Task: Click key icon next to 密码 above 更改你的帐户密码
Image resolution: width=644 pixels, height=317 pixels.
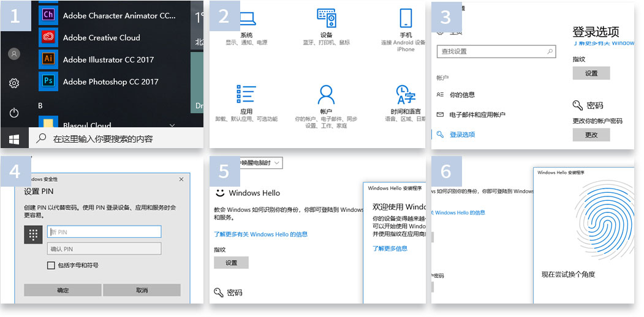Action: (x=578, y=105)
